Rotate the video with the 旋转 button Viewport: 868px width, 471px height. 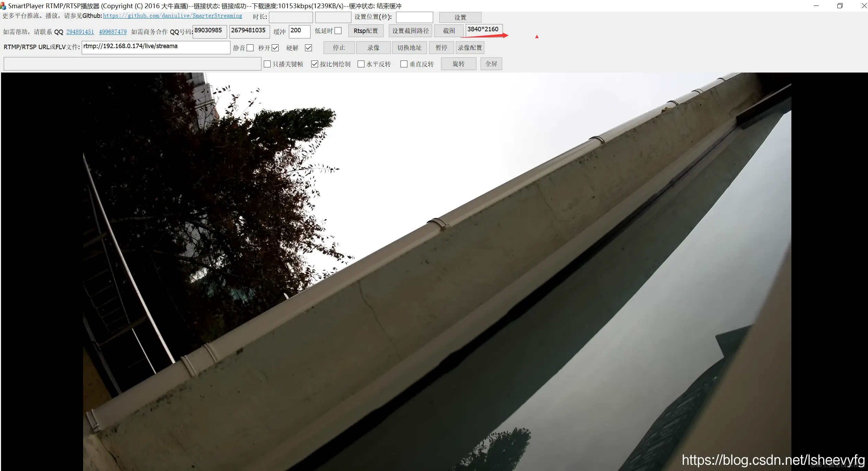pos(458,64)
